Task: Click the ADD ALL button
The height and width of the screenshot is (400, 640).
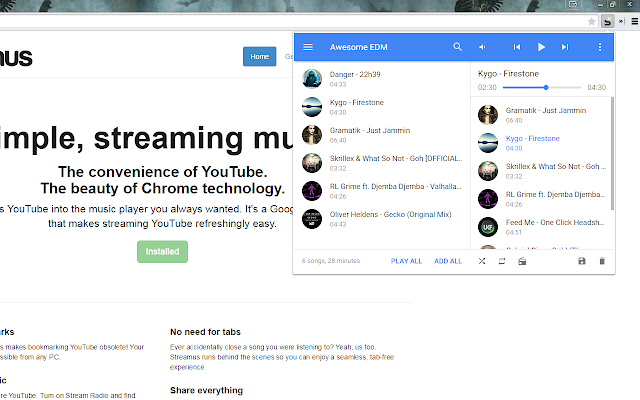Action: click(447, 261)
